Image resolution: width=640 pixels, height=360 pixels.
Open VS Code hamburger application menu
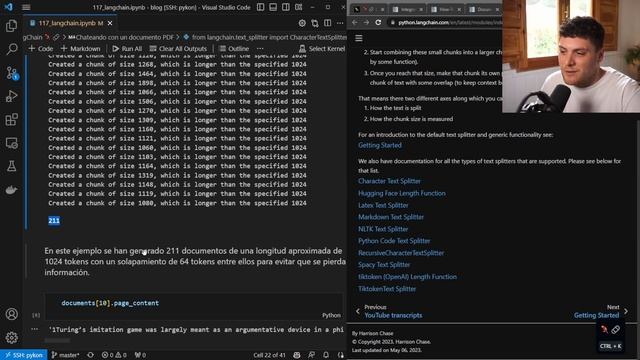[26, 7]
